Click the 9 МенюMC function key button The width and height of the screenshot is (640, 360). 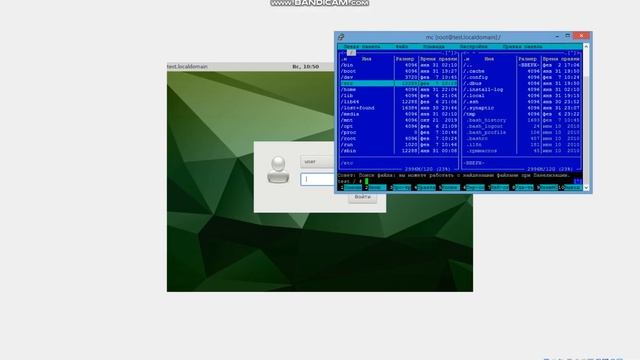click(547, 187)
